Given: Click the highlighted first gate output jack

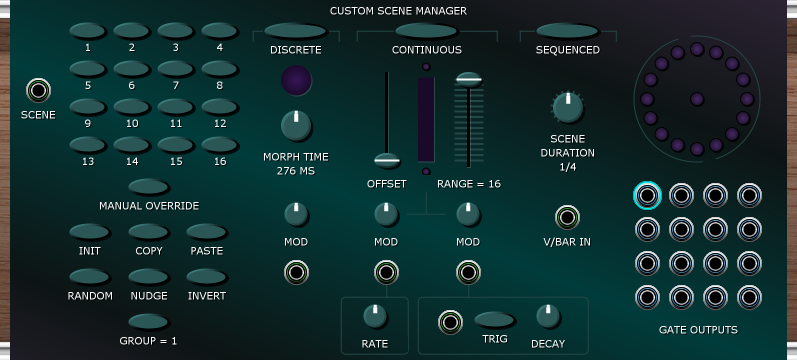Looking at the screenshot, I should coord(648,195).
